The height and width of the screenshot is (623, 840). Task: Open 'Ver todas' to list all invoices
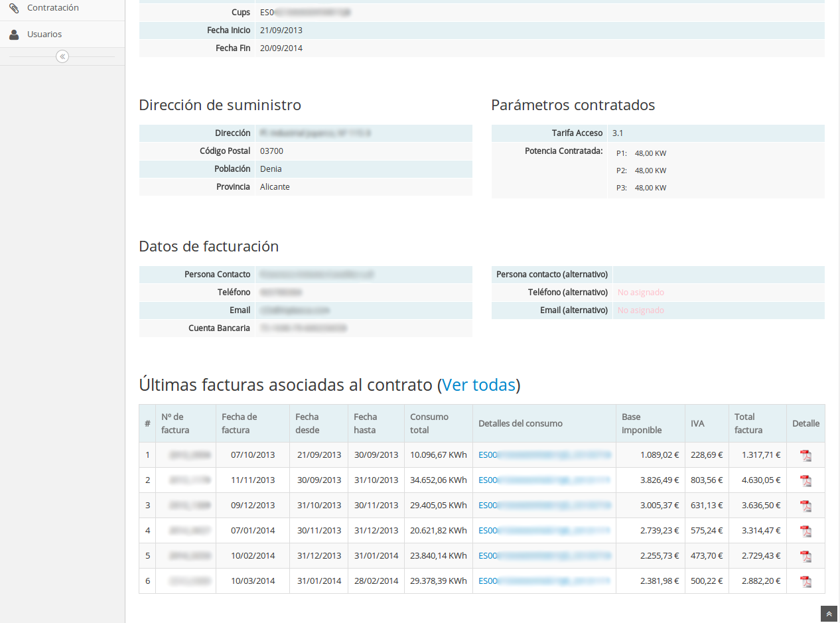pos(479,384)
